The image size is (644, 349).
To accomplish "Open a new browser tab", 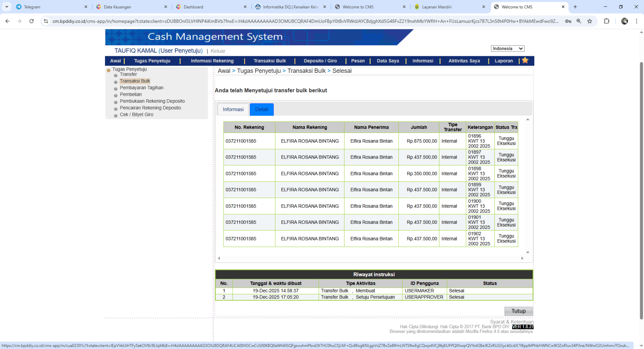I will click(575, 7).
